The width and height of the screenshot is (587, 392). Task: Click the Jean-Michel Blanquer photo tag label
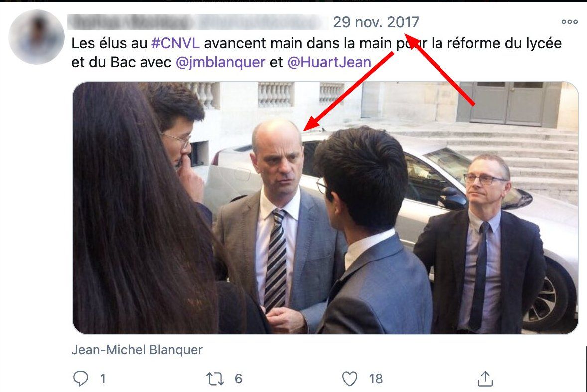(x=137, y=350)
